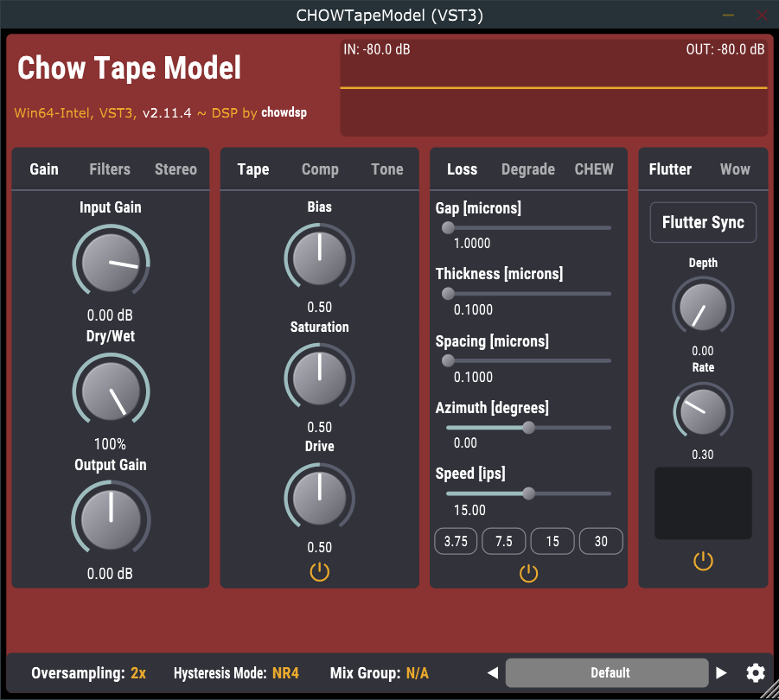Click the IN/OUT level meter display

554,88
